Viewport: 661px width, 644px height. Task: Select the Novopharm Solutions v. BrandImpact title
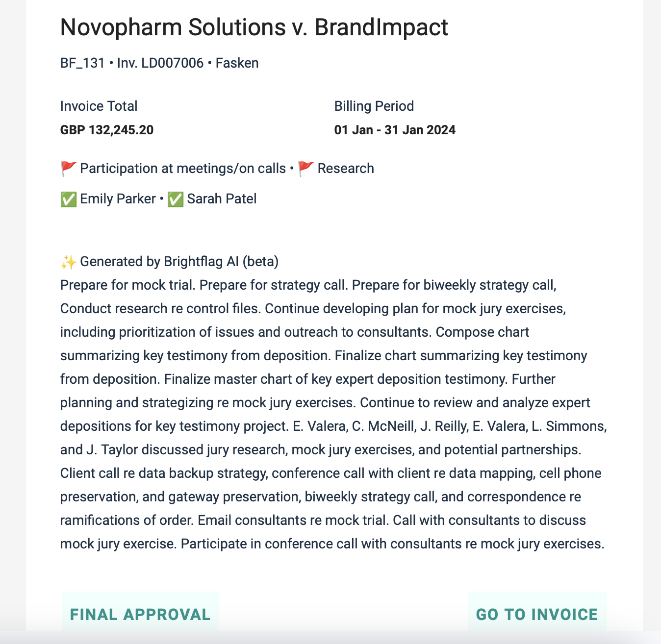coord(254,27)
